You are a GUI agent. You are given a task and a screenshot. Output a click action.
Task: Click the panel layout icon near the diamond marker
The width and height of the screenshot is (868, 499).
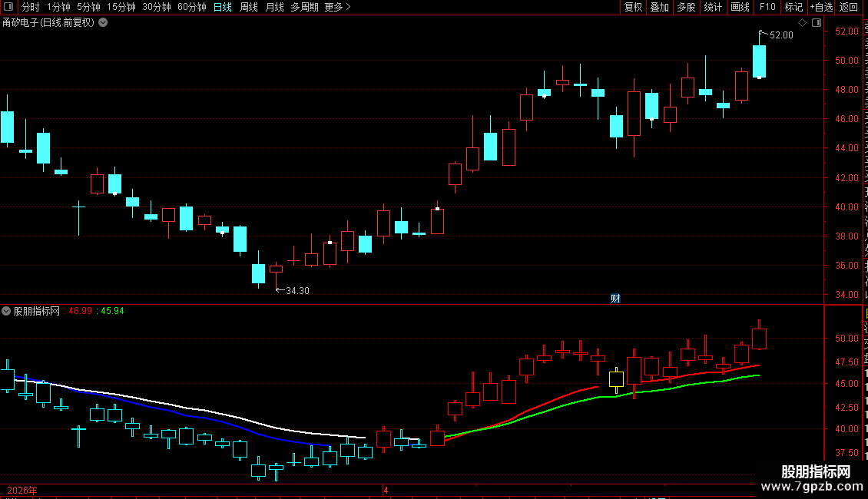click(x=817, y=23)
